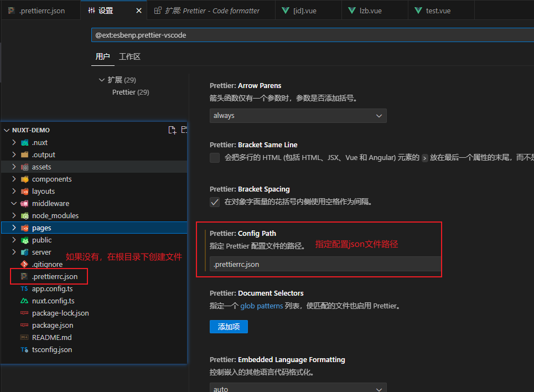Select the 工作区 settings scope tab
Screen dimensions: 534x392
(x=129, y=56)
